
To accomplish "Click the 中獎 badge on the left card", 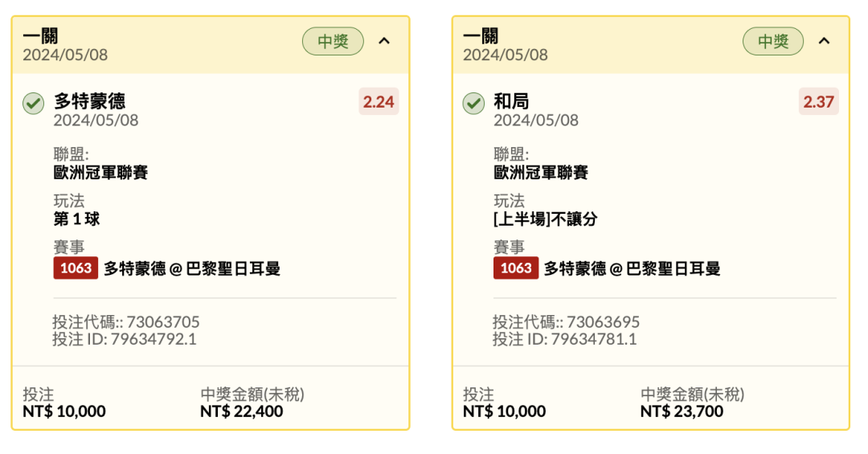I will tap(333, 41).
